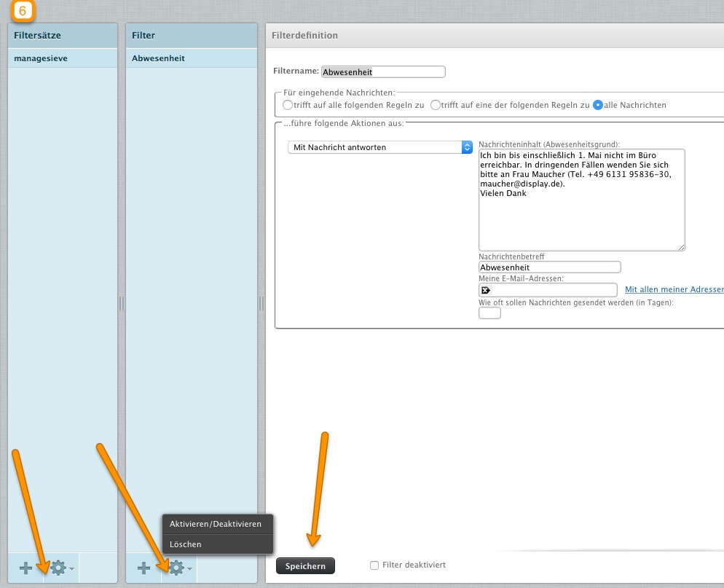Add a new filter using the plus icon

coord(143,568)
